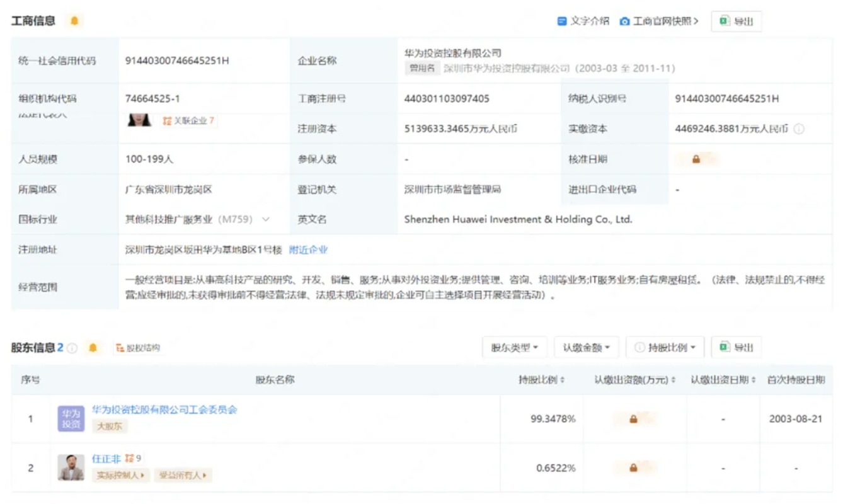Click 华为投资 purple logo icon
843x504 pixels.
(x=71, y=419)
